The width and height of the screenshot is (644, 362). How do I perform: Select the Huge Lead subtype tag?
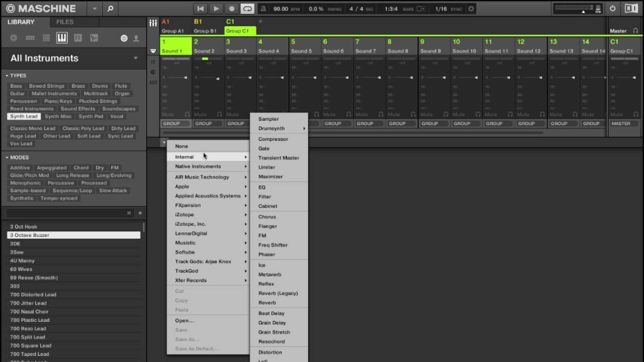pos(23,136)
